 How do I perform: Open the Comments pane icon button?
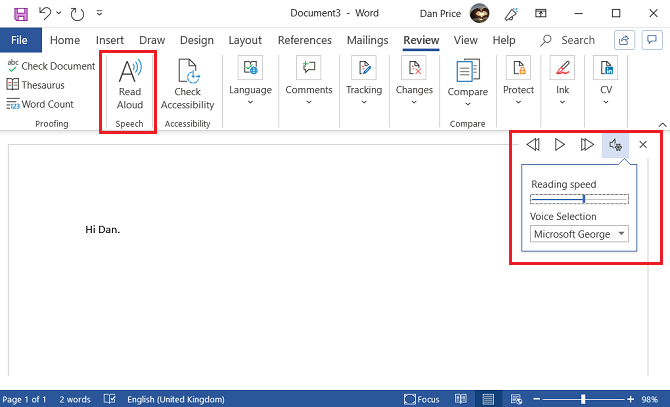coord(652,40)
